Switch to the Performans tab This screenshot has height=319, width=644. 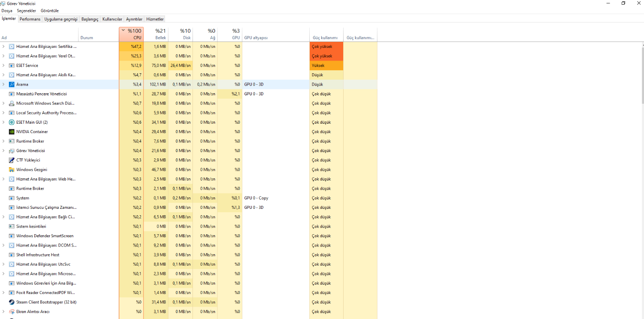pyautogui.click(x=30, y=19)
